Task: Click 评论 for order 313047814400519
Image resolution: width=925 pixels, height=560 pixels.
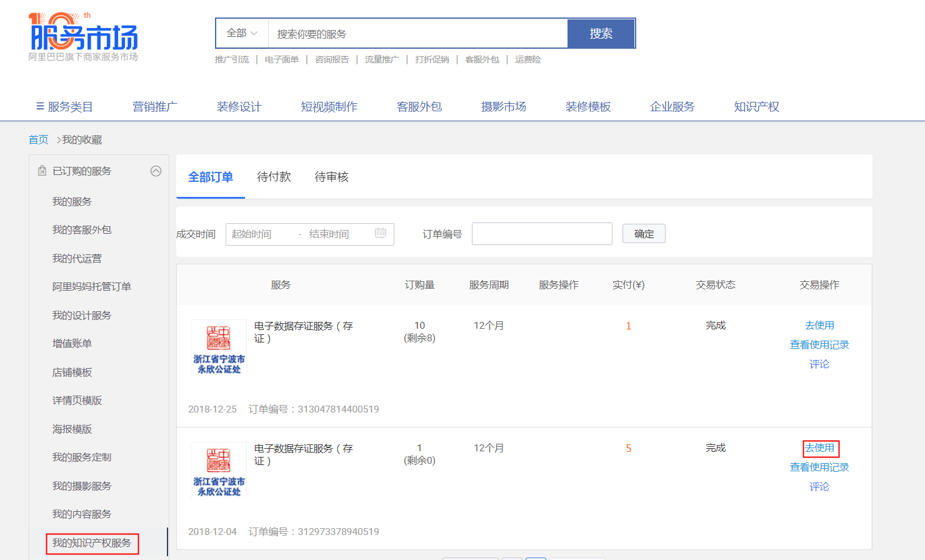Action: point(819,364)
